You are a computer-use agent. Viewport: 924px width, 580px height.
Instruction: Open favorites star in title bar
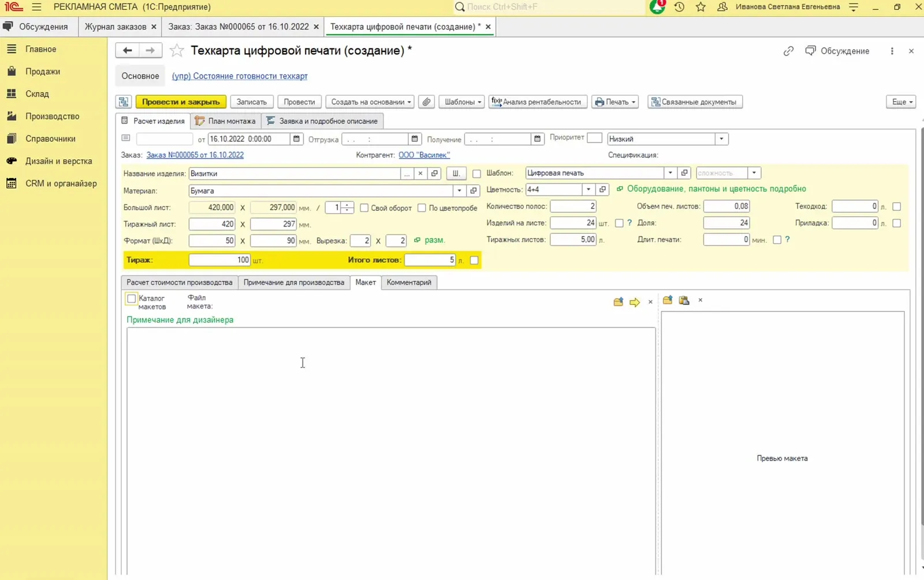pos(701,7)
